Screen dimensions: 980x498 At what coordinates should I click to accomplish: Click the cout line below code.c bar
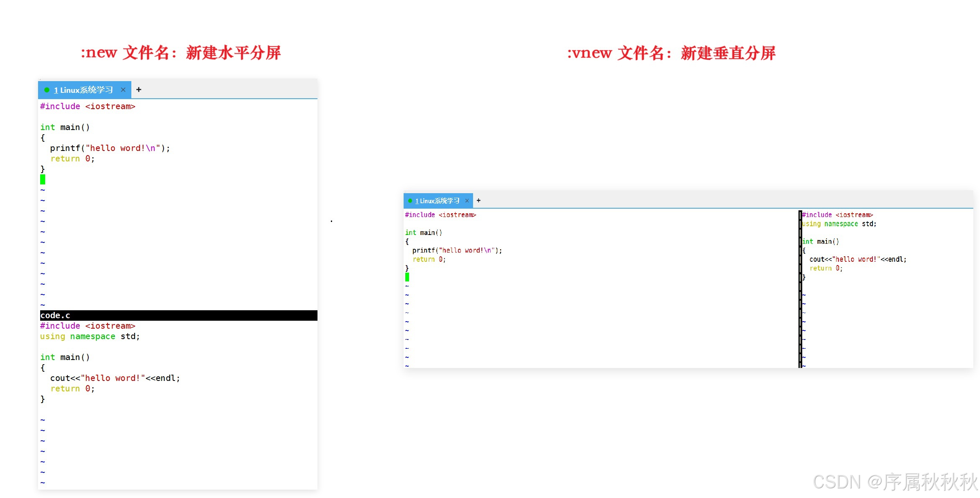pos(115,378)
